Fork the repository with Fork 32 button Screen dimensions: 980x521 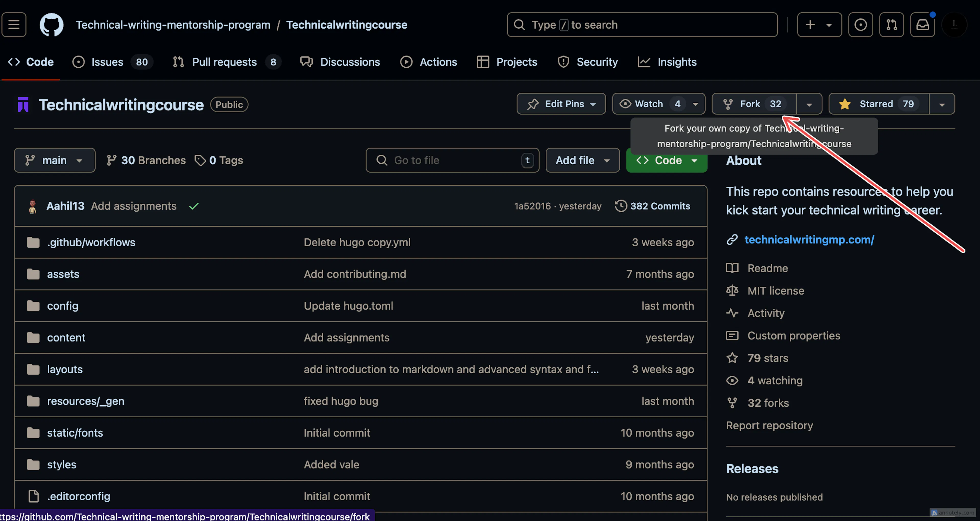(754, 104)
